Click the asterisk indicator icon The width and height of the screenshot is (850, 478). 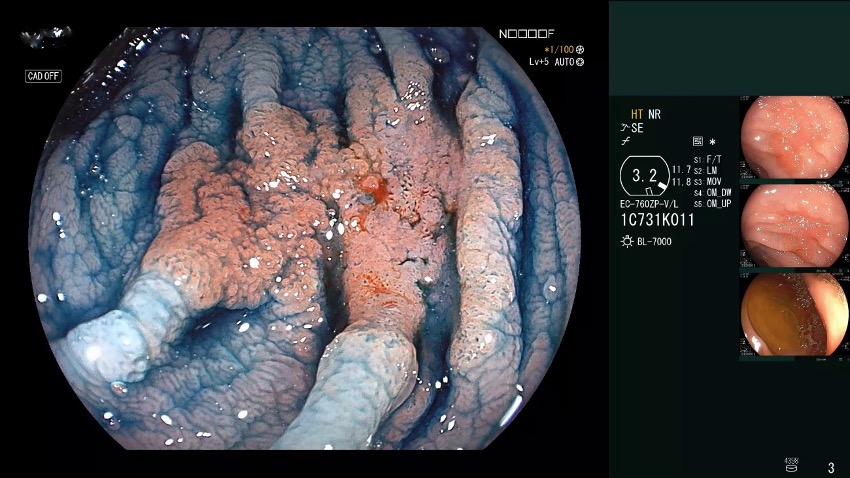[712, 142]
